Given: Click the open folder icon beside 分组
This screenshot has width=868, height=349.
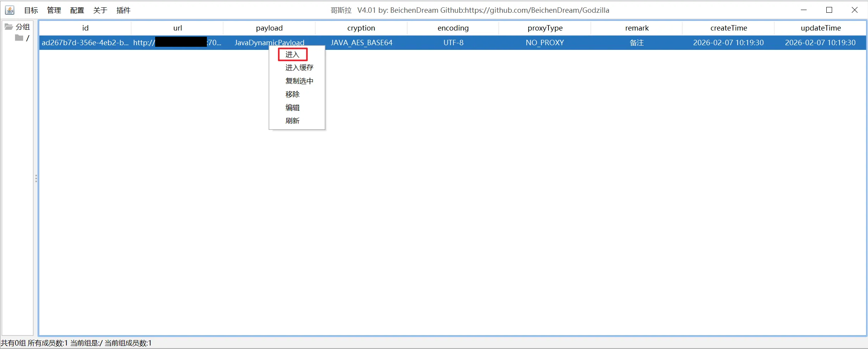Looking at the screenshot, I should click(x=8, y=27).
